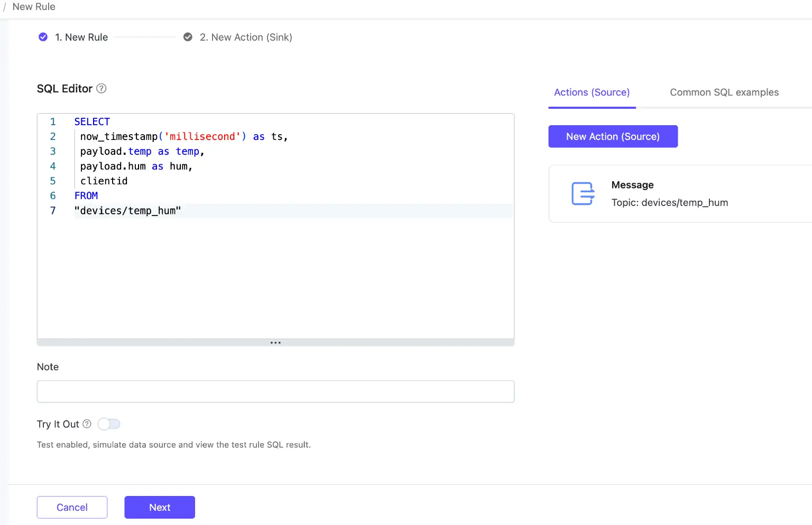Focus the Note input field
The image size is (812, 525).
click(x=275, y=392)
